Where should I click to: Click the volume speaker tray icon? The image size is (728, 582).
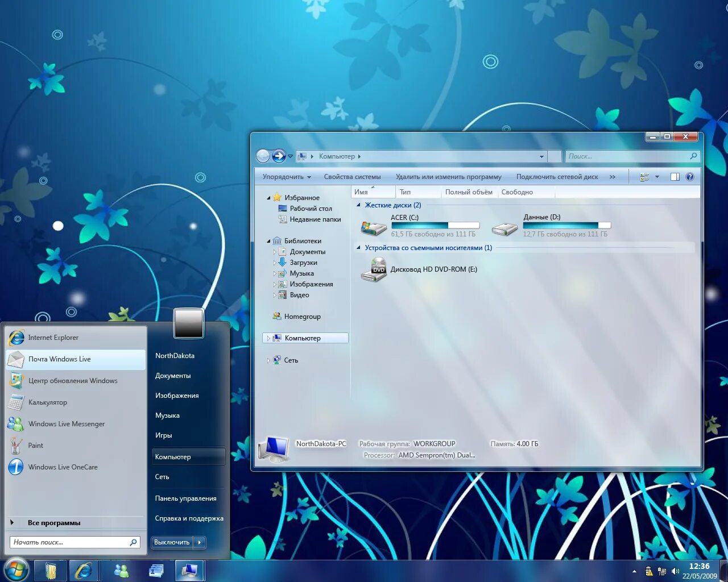(675, 571)
